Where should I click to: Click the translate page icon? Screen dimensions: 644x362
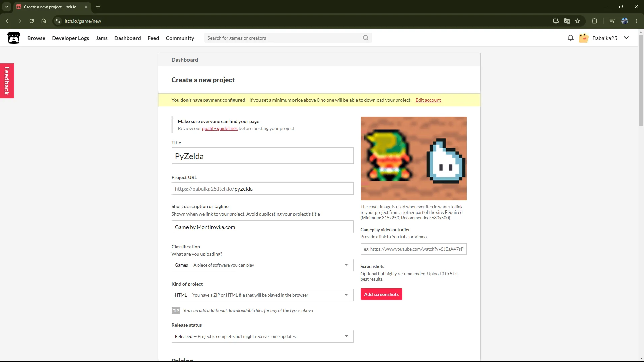click(567, 21)
